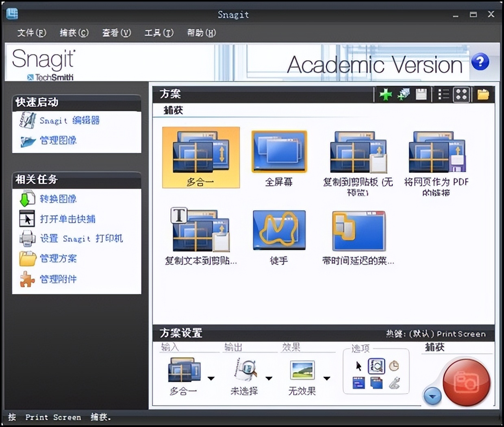
Task: Switch profiles to list view
Action: [443, 95]
